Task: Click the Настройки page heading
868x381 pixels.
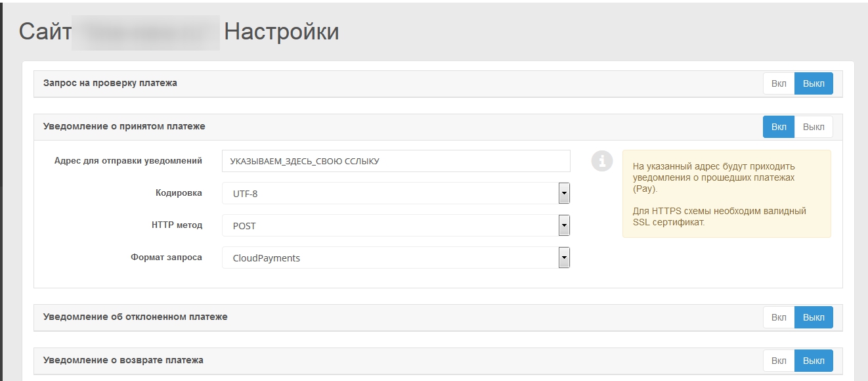Action: [282, 32]
